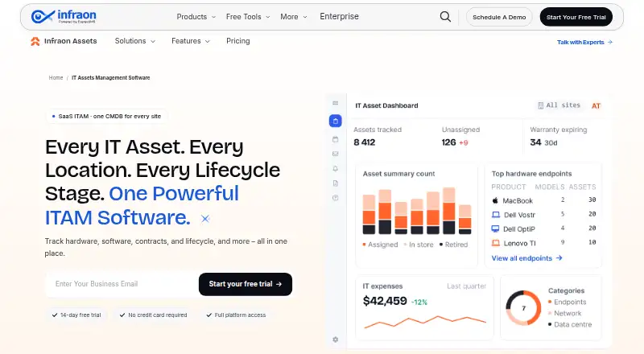Click the Assets tracked 8 412 value
The image size is (644, 354).
(x=365, y=142)
